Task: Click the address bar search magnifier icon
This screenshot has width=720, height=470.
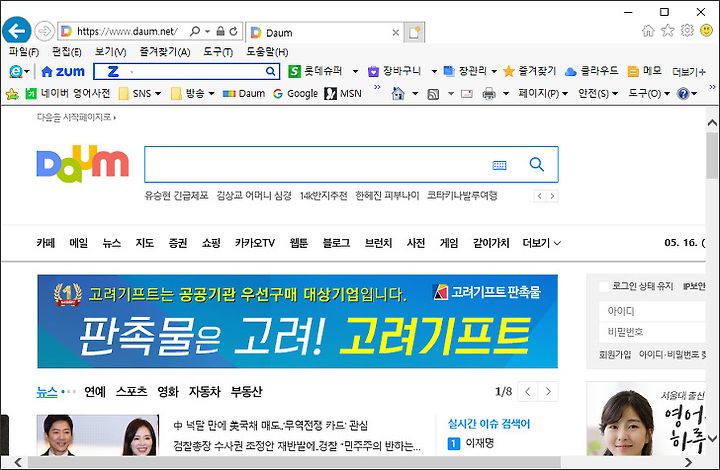Action: tap(195, 31)
